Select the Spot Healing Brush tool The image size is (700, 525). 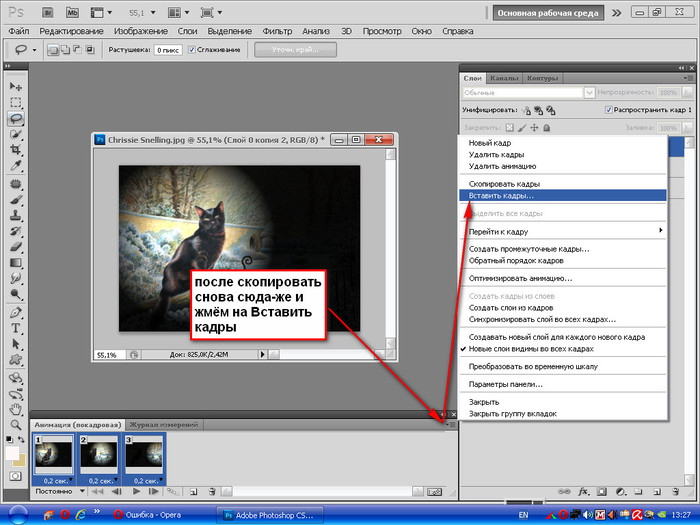pyautogui.click(x=16, y=184)
